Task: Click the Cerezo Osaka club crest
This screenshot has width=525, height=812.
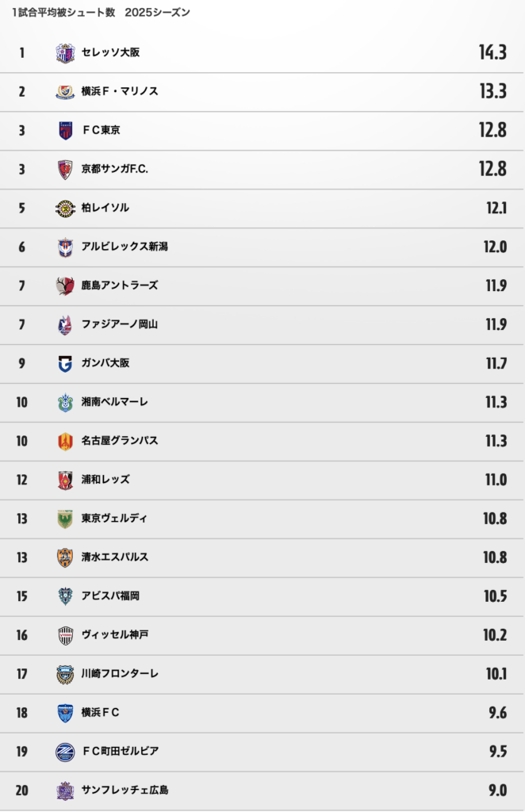Action: click(x=65, y=53)
